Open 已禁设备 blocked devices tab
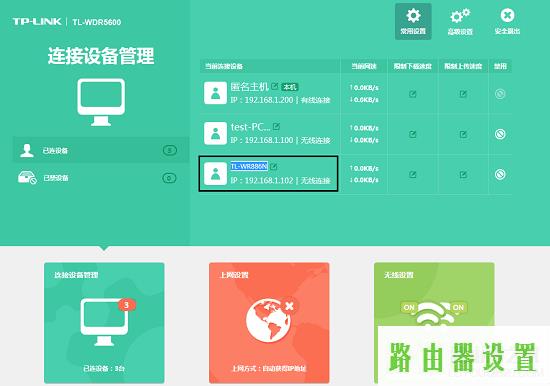Viewport: 550px width, 386px height. [101, 178]
